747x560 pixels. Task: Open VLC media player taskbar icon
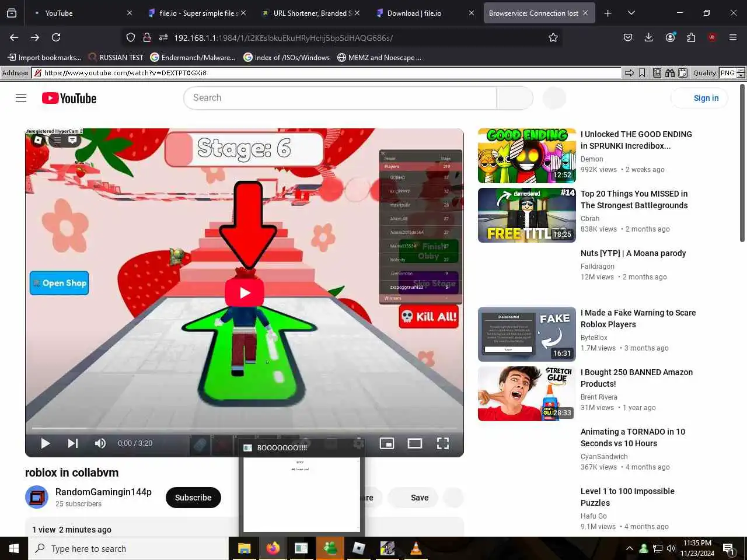(416, 548)
